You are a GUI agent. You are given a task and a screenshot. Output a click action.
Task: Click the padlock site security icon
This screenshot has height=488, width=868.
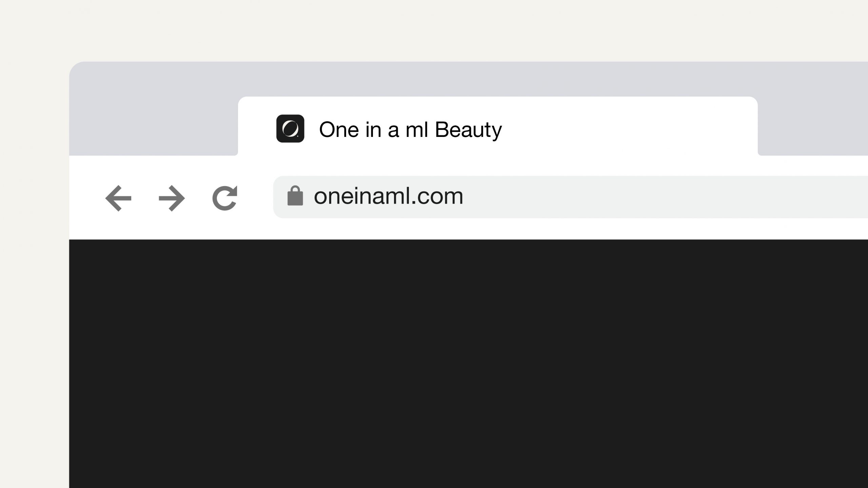pos(295,196)
